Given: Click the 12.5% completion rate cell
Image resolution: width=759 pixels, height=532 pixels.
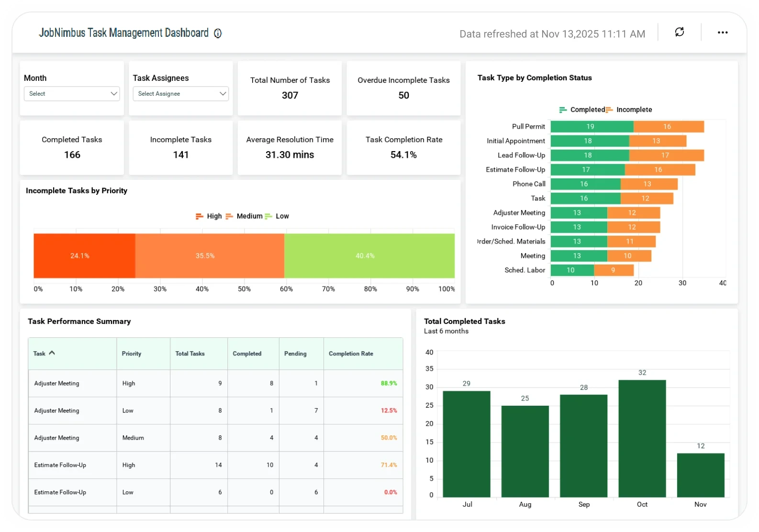Looking at the screenshot, I should 363,410.
